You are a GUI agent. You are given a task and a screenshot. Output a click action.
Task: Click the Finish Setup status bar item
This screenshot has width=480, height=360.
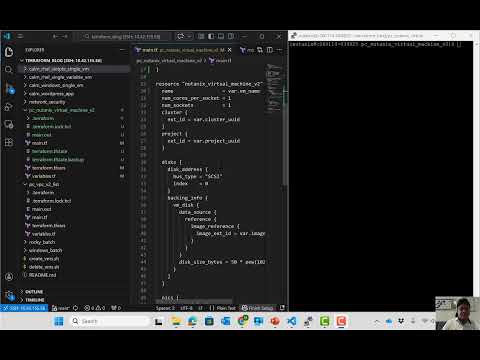coord(257,308)
